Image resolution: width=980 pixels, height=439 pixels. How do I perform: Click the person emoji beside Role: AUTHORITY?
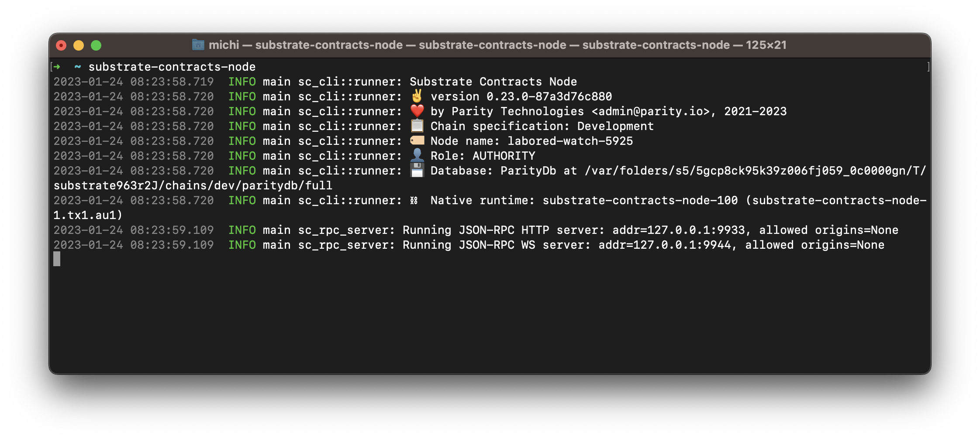(x=417, y=156)
